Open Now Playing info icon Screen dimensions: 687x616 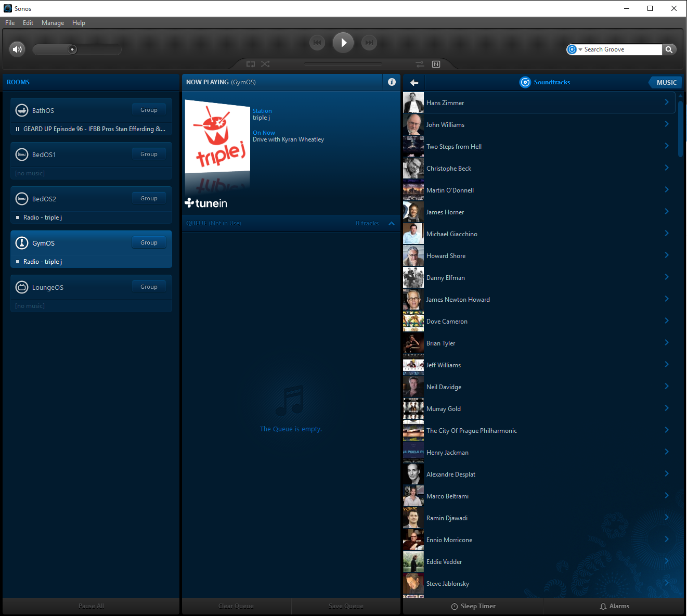[392, 82]
